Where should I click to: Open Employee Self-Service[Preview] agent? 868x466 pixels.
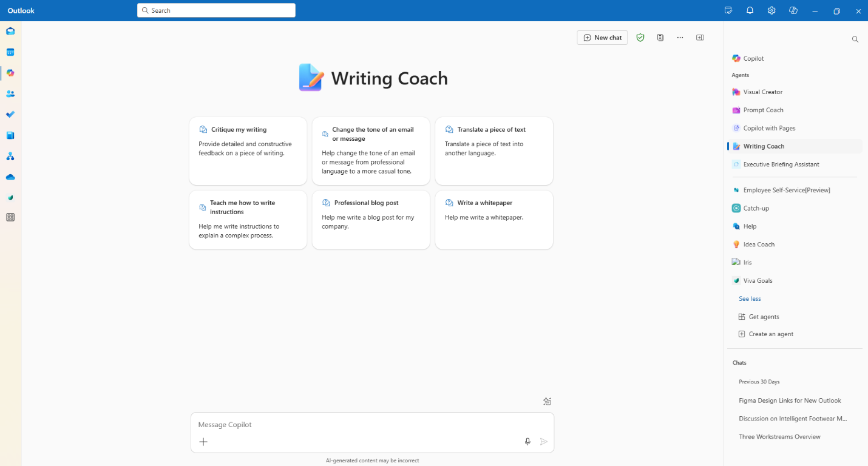[x=795, y=191]
